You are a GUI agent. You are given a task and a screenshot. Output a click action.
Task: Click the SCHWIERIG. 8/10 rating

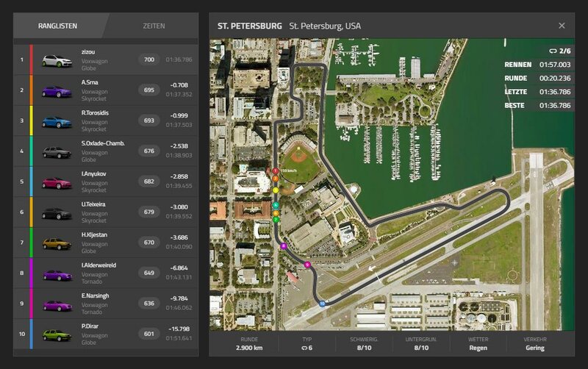click(364, 348)
